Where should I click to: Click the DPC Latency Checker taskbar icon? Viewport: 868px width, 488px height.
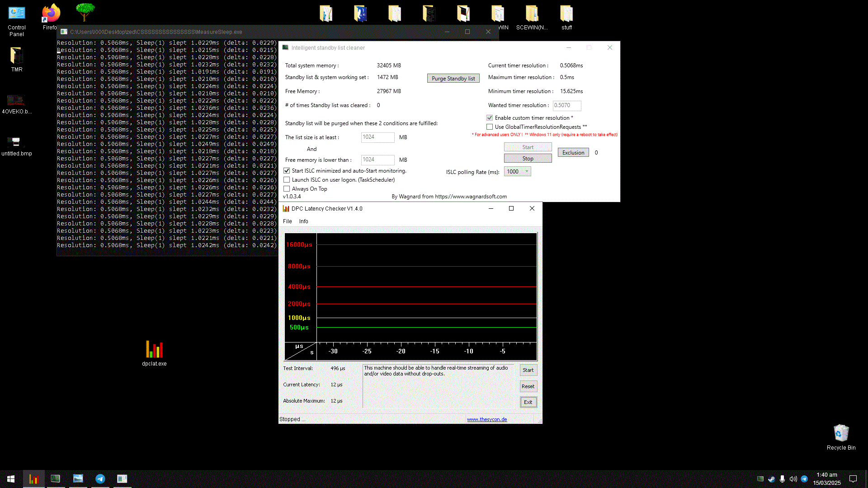tap(34, 479)
